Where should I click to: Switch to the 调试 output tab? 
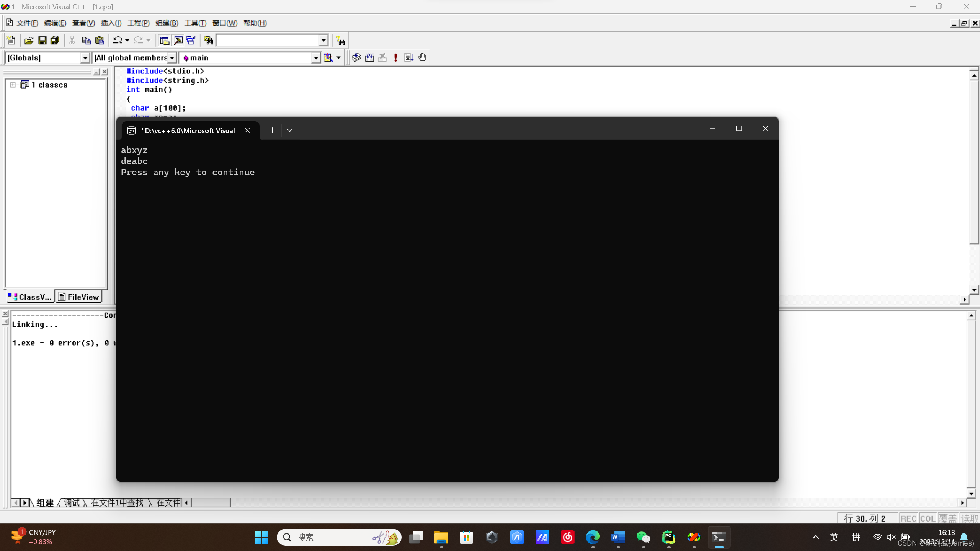tap(72, 502)
